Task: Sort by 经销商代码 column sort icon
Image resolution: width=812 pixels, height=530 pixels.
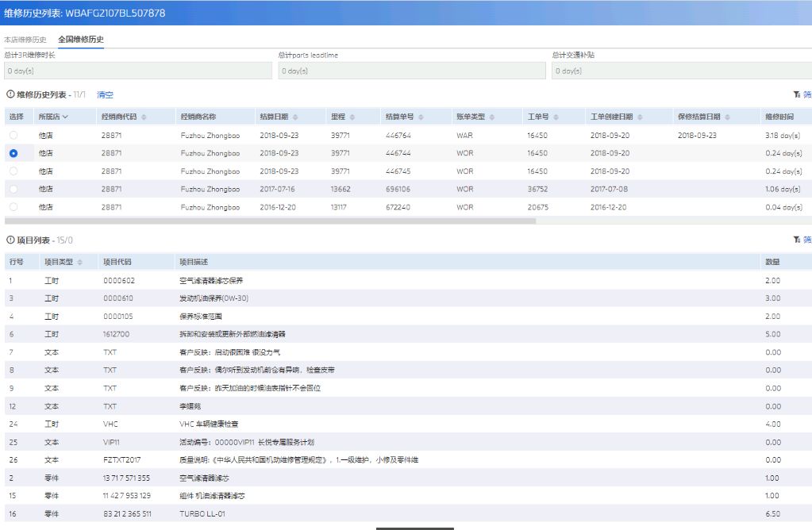Action: [x=144, y=117]
